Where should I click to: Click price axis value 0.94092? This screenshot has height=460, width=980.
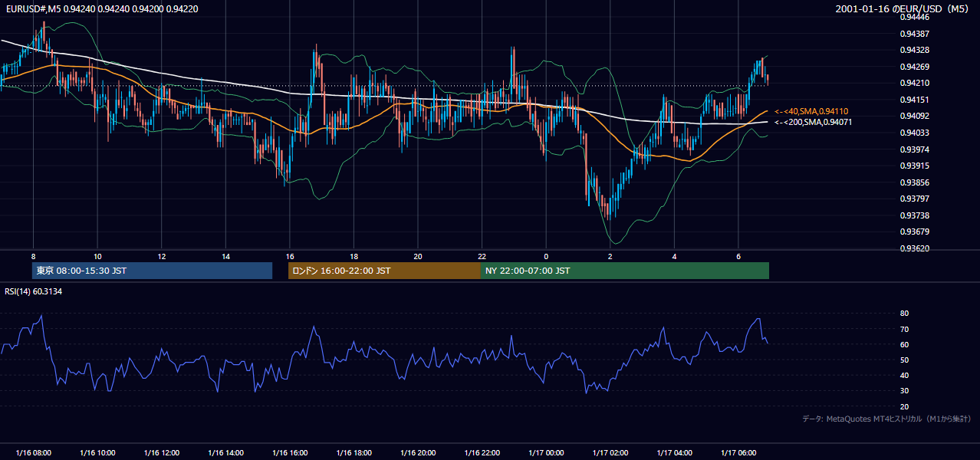914,116
